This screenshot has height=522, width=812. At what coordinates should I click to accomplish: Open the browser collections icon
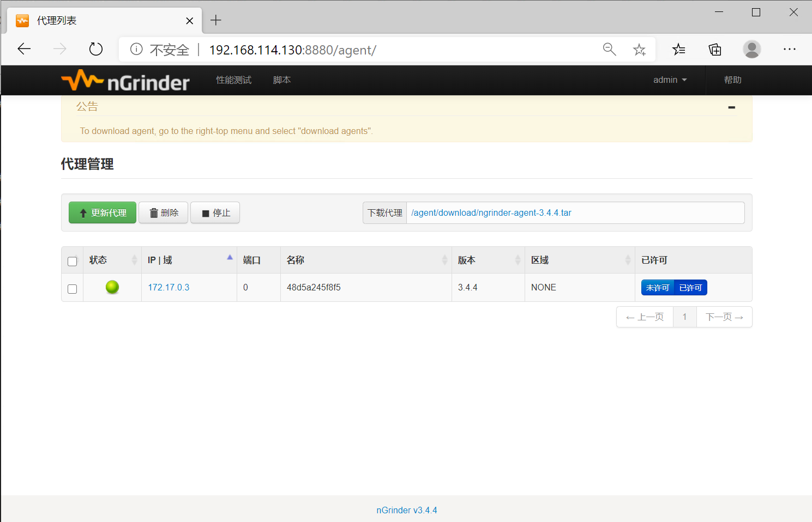[x=714, y=50]
